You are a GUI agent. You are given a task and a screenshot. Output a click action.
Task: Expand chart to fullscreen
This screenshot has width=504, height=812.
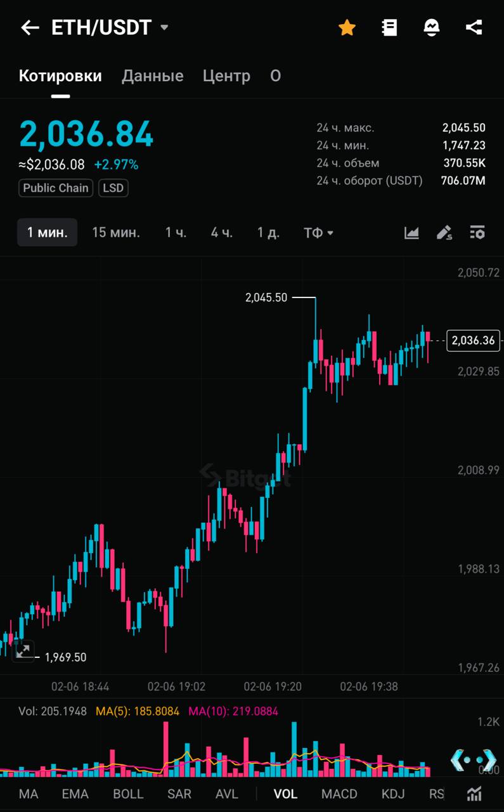click(23, 651)
